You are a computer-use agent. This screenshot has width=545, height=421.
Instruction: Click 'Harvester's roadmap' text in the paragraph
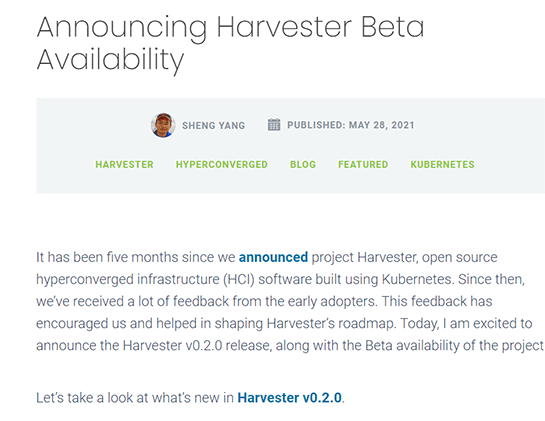pyautogui.click(x=331, y=324)
